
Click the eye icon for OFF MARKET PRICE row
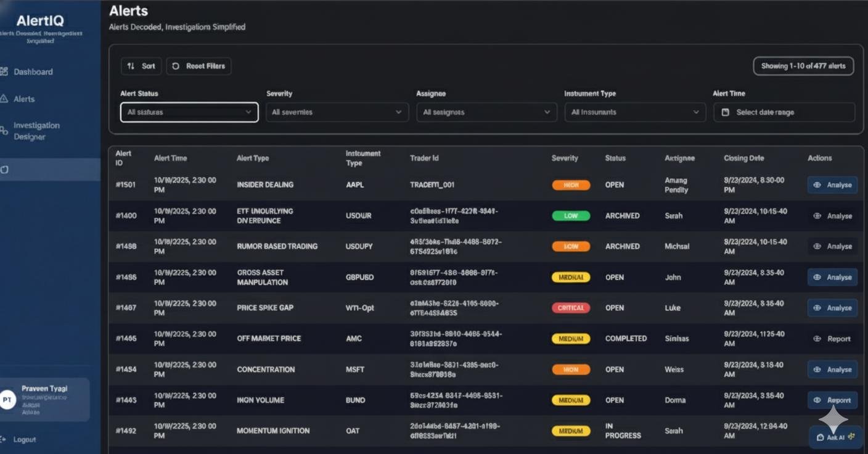pos(817,339)
